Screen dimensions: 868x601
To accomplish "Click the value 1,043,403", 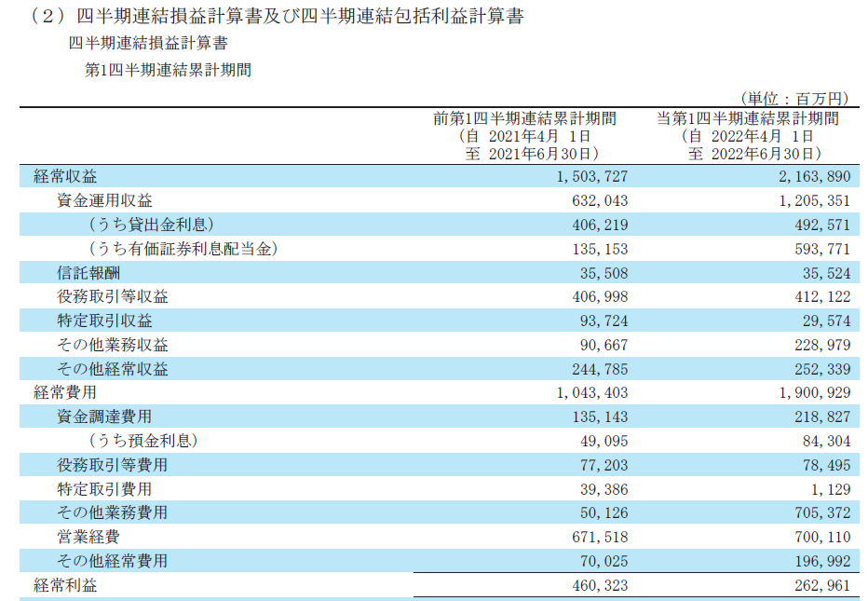I will click(592, 392).
